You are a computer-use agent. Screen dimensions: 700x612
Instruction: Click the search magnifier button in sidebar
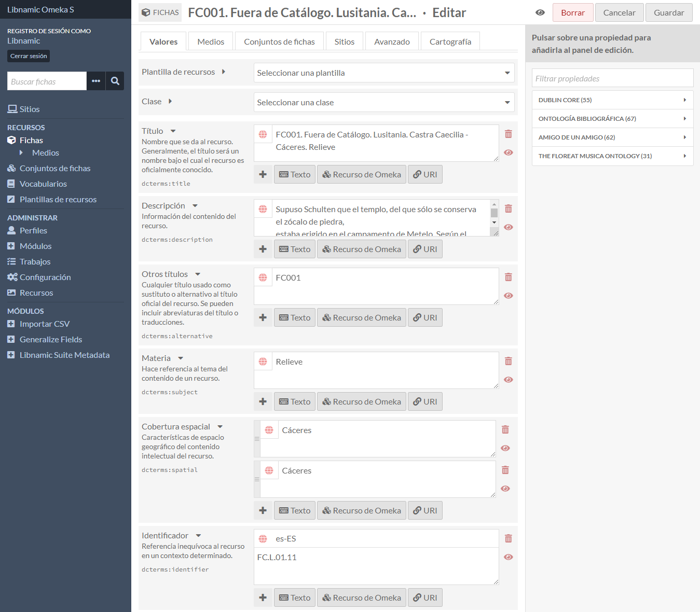tap(115, 81)
